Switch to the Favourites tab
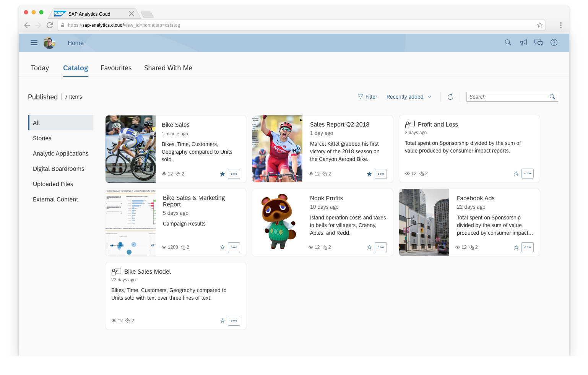This screenshot has width=588, height=375. [116, 68]
